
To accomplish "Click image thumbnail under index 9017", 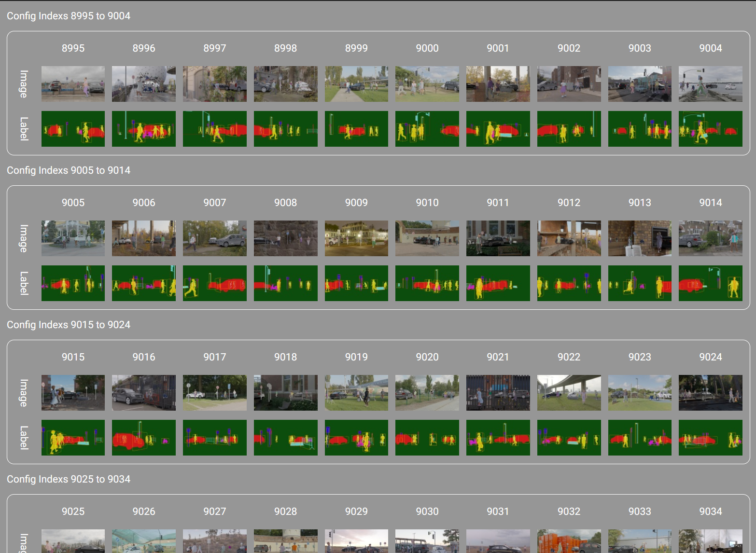I will [x=215, y=393].
